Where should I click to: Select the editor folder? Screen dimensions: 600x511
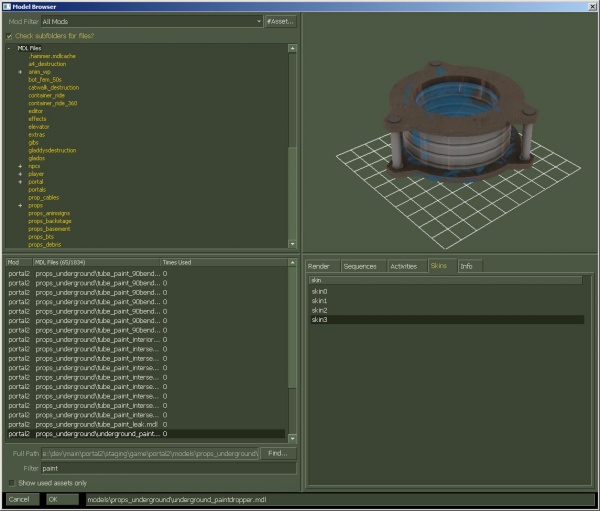click(36, 111)
